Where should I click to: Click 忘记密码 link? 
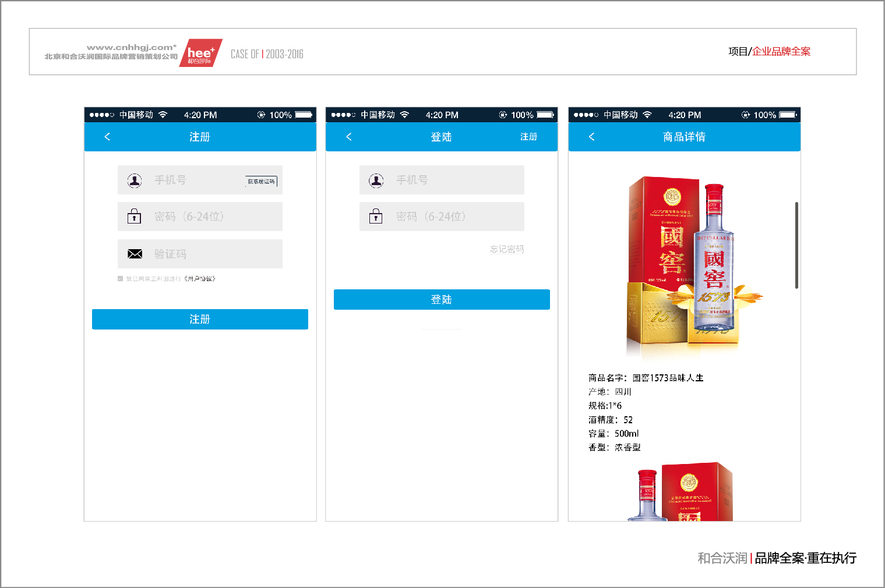[507, 249]
